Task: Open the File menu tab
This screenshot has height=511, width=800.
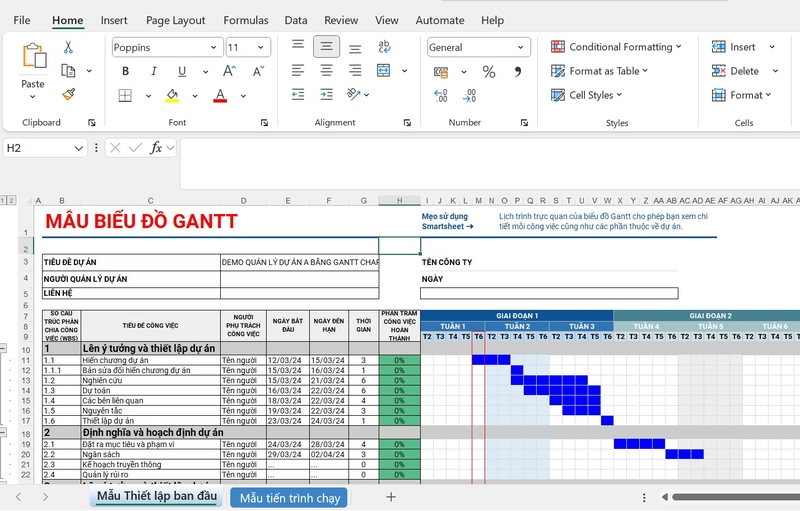Action: 22,20
